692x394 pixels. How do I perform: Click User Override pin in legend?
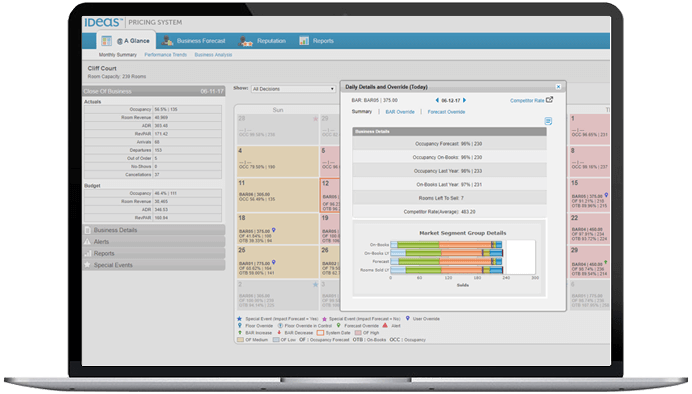point(407,318)
